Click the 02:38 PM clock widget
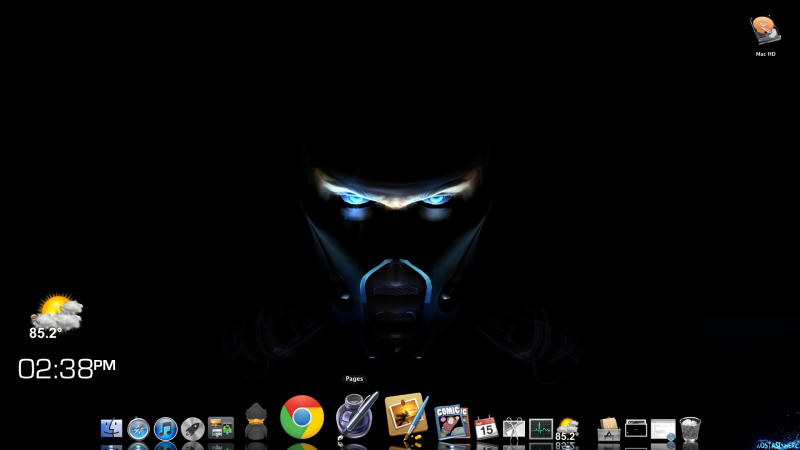 point(67,368)
